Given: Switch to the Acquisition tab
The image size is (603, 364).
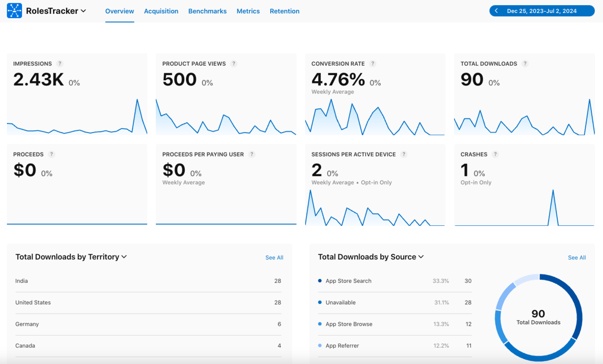Looking at the screenshot, I should pyautogui.click(x=161, y=11).
